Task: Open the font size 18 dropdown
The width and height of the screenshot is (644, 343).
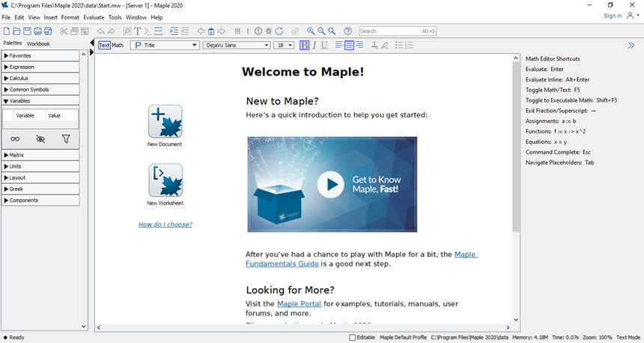Action: [x=284, y=45]
